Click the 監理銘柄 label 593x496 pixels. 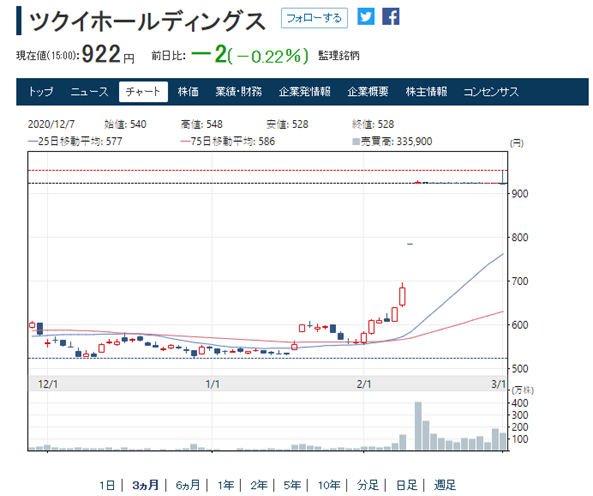point(339,56)
